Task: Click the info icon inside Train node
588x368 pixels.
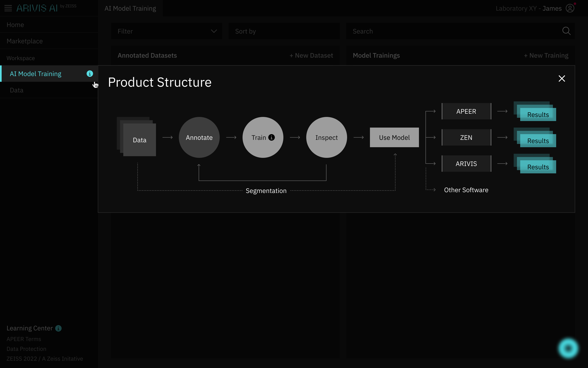Action: [271, 138]
